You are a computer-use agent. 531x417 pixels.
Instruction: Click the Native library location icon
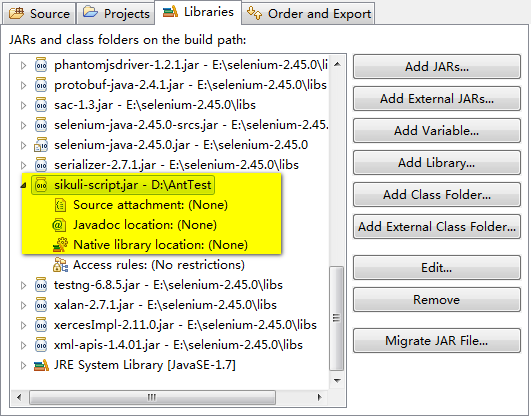pyautogui.click(x=60, y=245)
